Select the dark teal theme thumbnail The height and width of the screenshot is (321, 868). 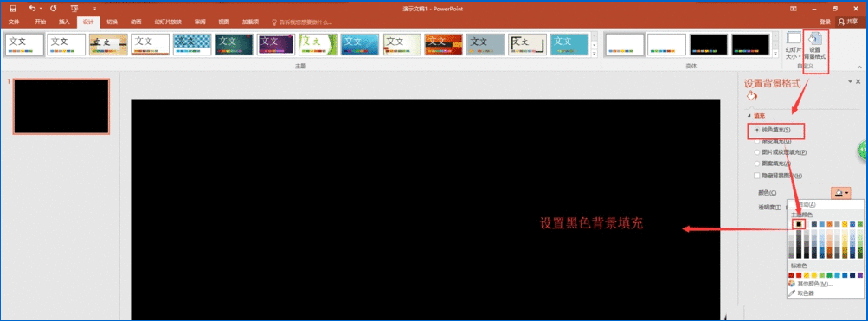pos(235,44)
